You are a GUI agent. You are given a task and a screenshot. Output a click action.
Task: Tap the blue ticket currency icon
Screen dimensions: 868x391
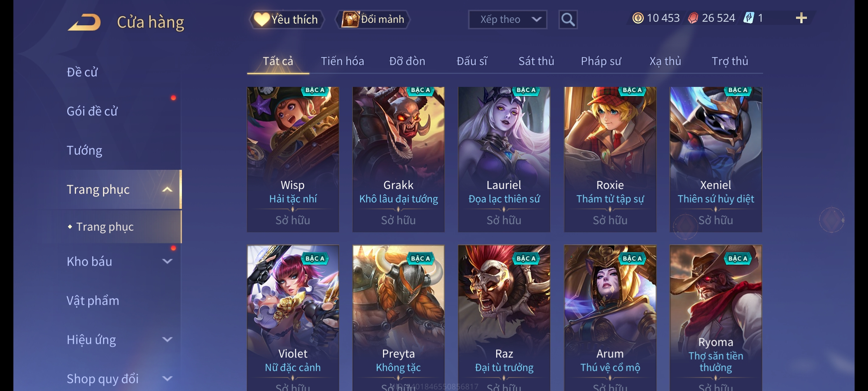click(749, 18)
